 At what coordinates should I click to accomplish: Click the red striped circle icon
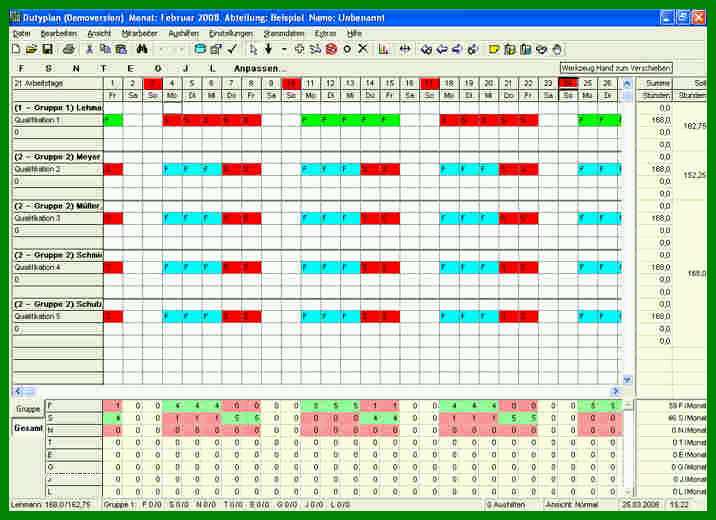pyautogui.click(x=332, y=49)
